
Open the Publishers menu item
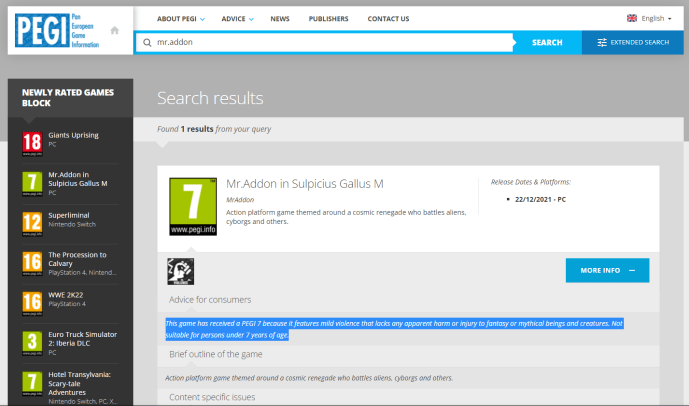(328, 18)
